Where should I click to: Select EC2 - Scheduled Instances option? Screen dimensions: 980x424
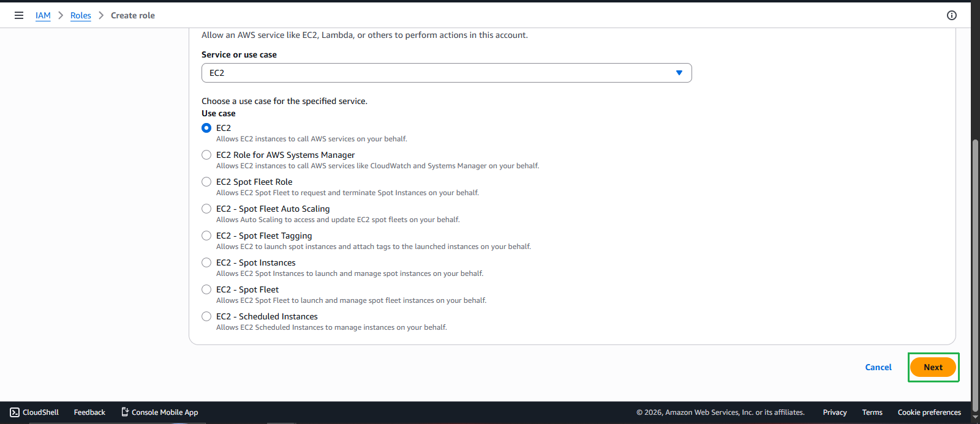point(206,316)
